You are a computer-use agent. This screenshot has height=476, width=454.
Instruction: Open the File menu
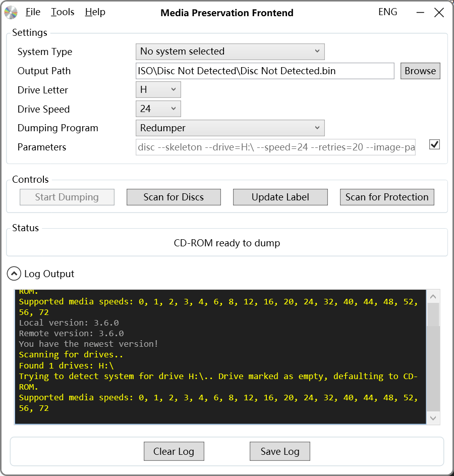click(33, 12)
